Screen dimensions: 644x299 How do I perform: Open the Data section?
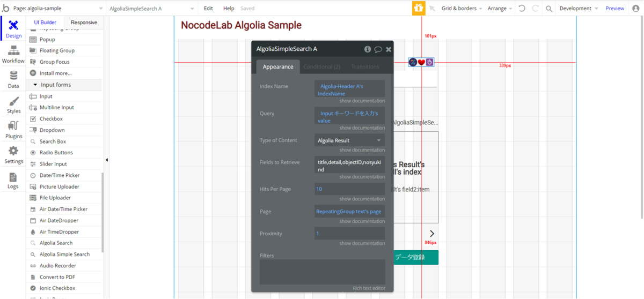(13, 80)
